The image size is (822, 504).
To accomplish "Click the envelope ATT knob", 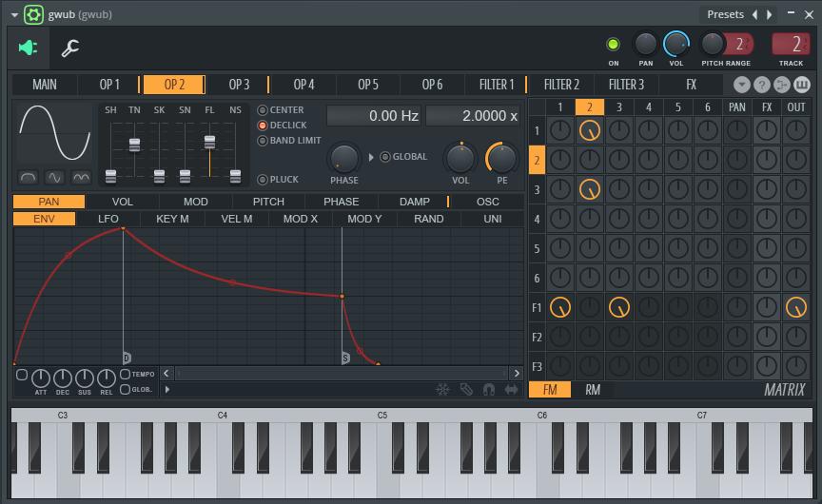I will click(x=41, y=378).
